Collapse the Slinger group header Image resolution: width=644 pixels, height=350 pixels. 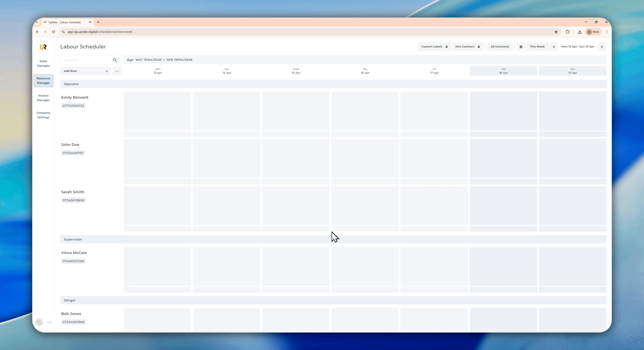333,300
